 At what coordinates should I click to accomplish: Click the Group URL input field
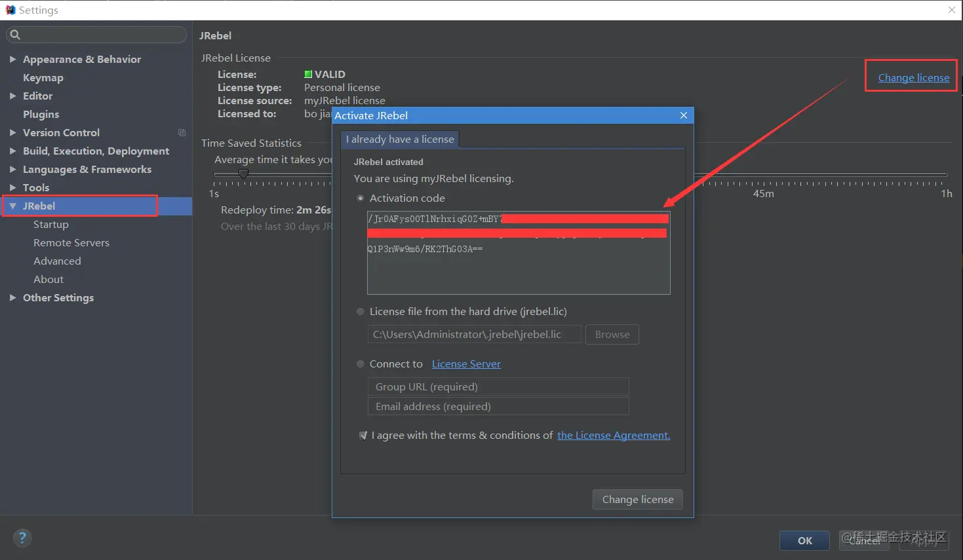(498, 386)
